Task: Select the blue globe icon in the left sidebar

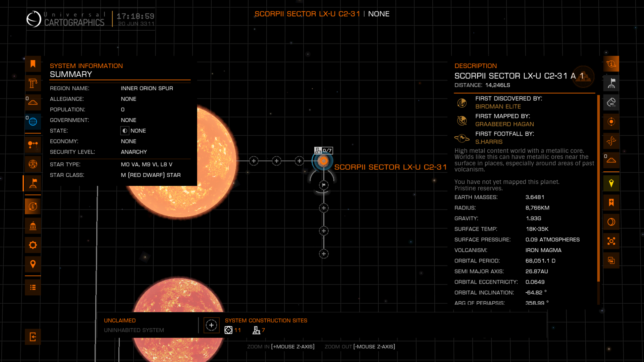Action: click(33, 122)
